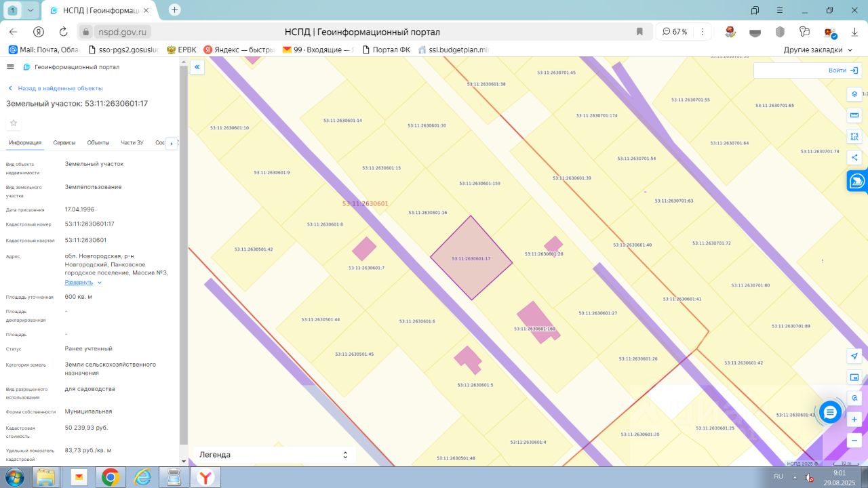Click the nspd.gov.ru address field

coord(123,32)
